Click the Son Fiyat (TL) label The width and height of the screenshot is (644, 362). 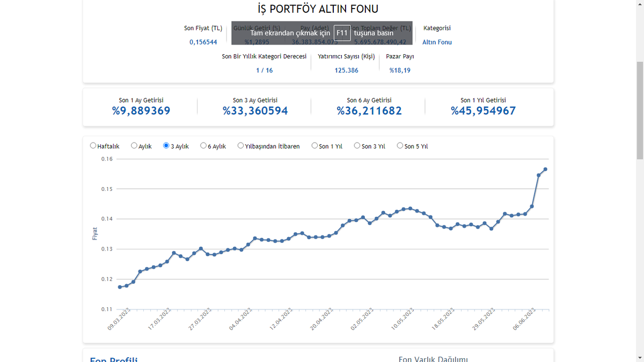(203, 28)
